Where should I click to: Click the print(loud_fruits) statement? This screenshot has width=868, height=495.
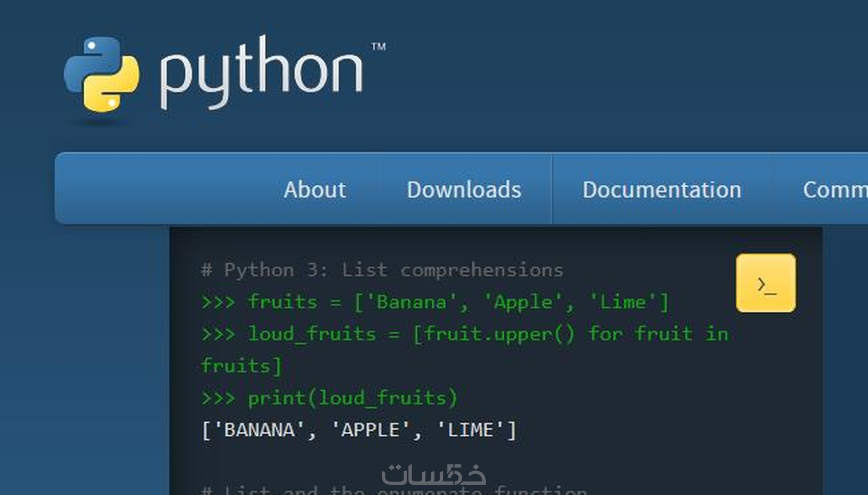[352, 398]
